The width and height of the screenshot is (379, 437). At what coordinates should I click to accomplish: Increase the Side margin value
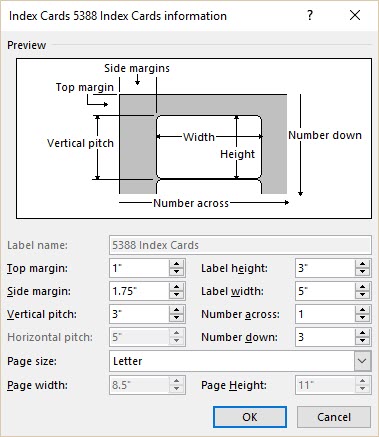pyautogui.click(x=176, y=287)
